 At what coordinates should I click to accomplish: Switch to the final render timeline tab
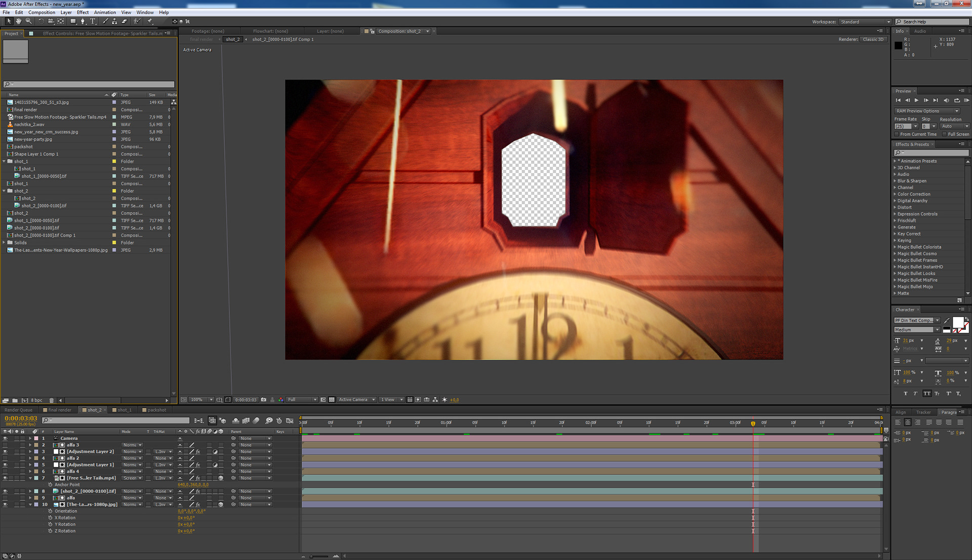pos(60,410)
